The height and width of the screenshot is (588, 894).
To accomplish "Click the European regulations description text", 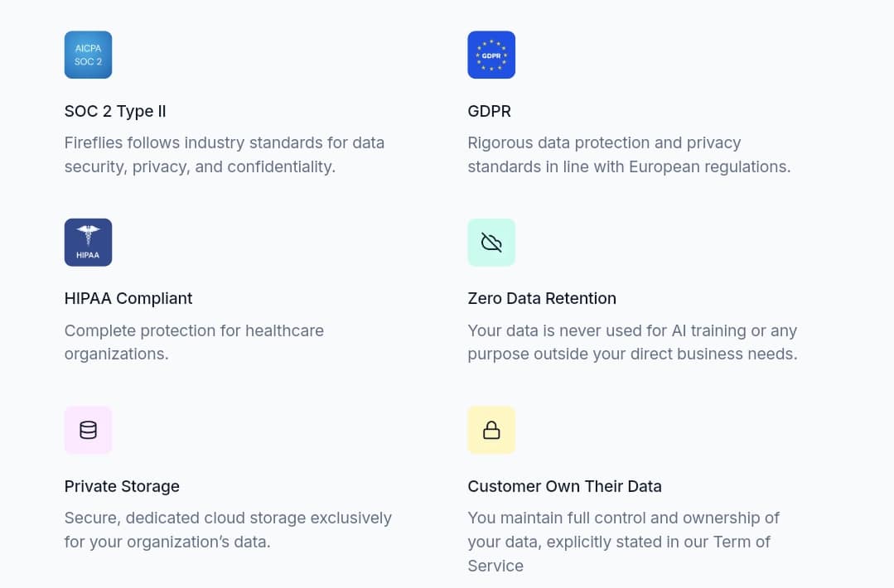I will click(629, 154).
